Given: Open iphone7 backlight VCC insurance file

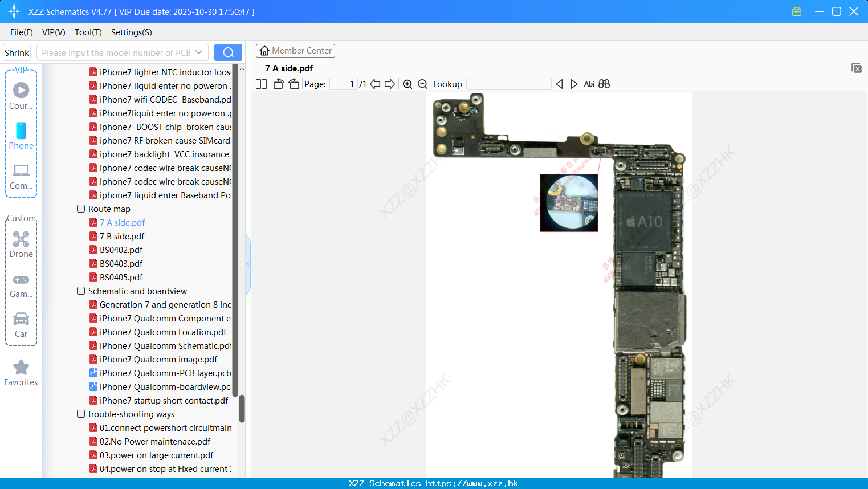Looking at the screenshot, I should [x=164, y=154].
